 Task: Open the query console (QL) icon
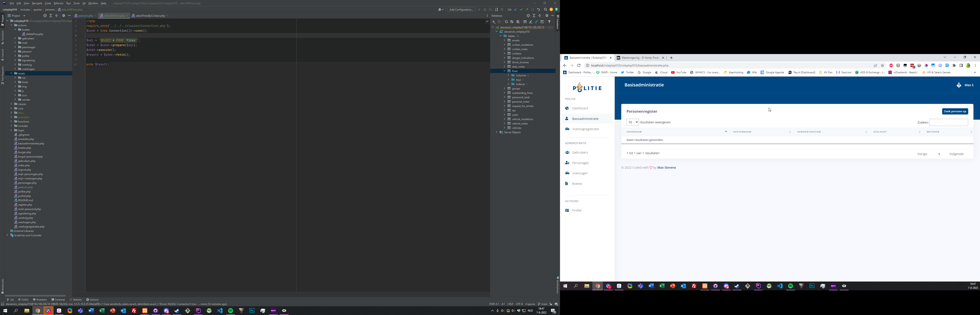click(542, 22)
